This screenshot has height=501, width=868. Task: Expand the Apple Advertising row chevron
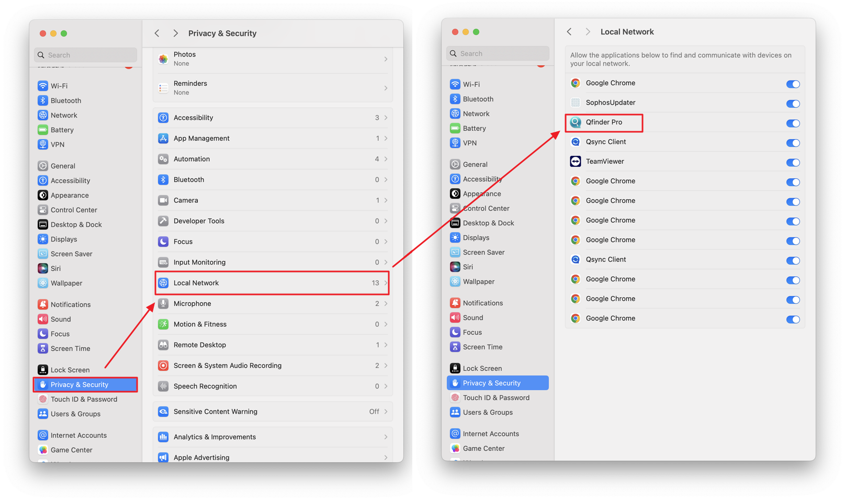pos(386,458)
